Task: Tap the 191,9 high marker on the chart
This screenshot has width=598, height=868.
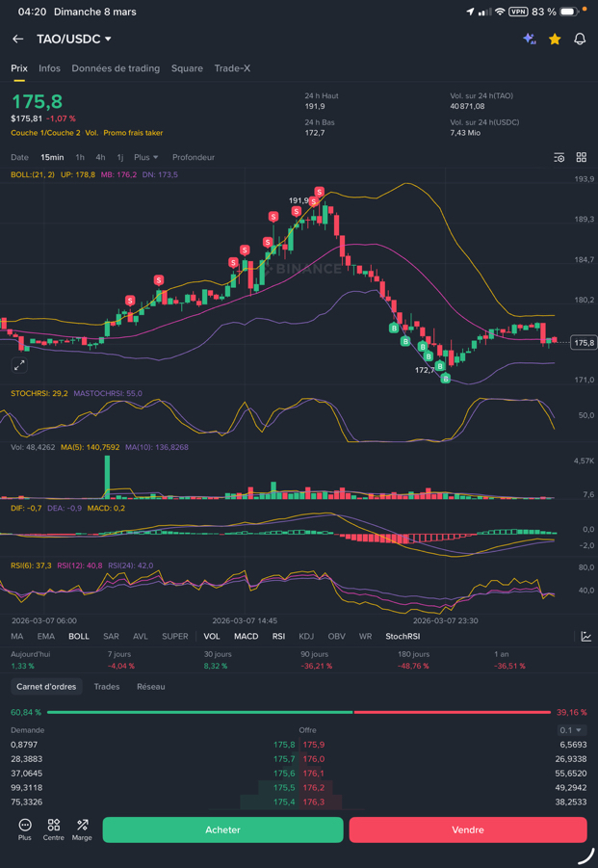Action: point(299,200)
